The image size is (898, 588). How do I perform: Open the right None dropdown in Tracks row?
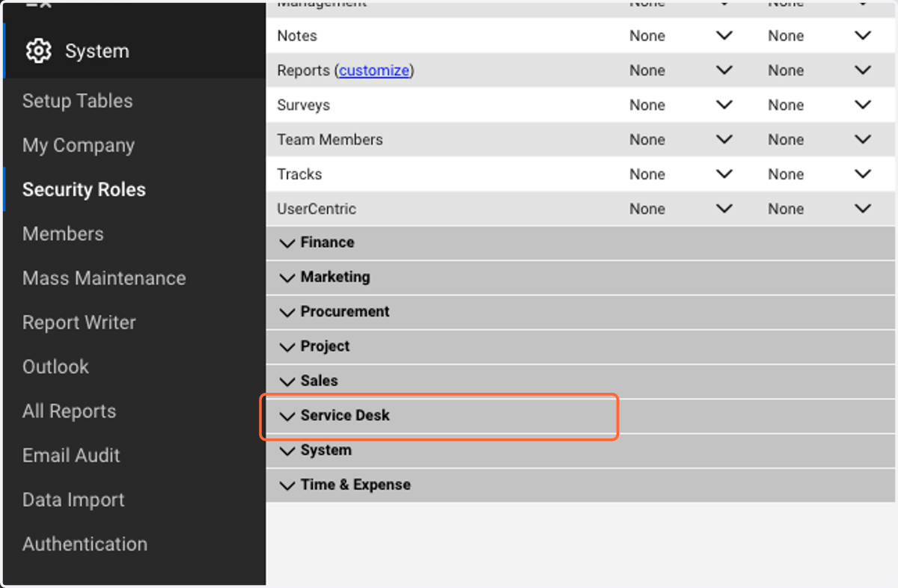click(x=819, y=174)
